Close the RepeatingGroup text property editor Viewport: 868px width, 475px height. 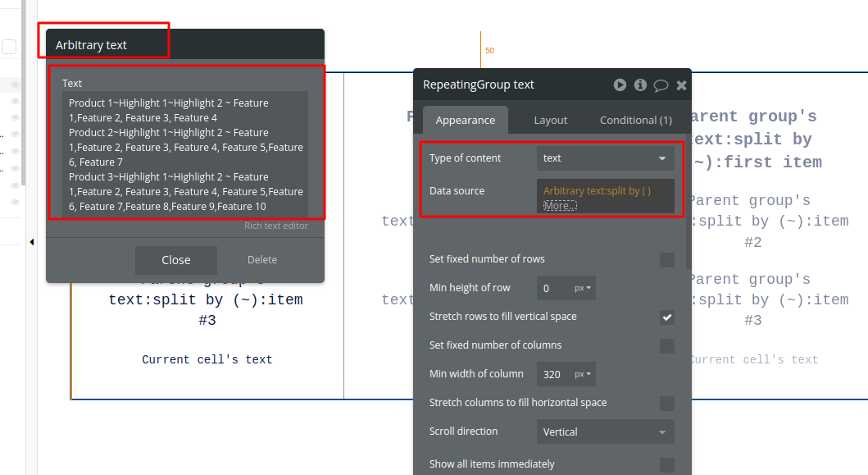(681, 84)
